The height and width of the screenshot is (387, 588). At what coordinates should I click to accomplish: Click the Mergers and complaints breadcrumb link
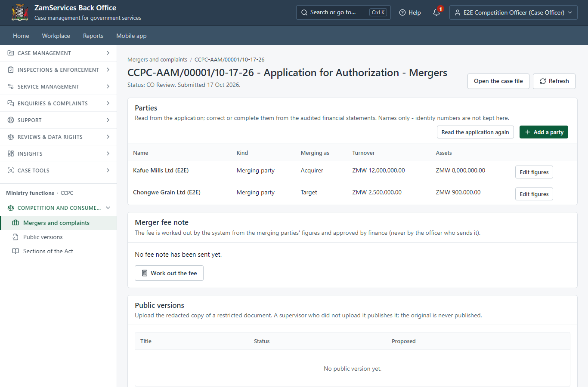coord(157,60)
